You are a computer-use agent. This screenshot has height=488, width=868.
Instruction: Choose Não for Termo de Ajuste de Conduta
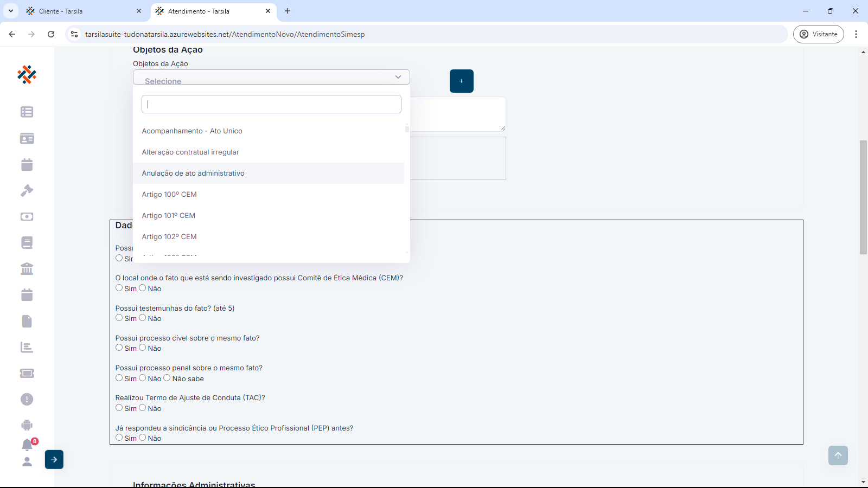click(143, 408)
